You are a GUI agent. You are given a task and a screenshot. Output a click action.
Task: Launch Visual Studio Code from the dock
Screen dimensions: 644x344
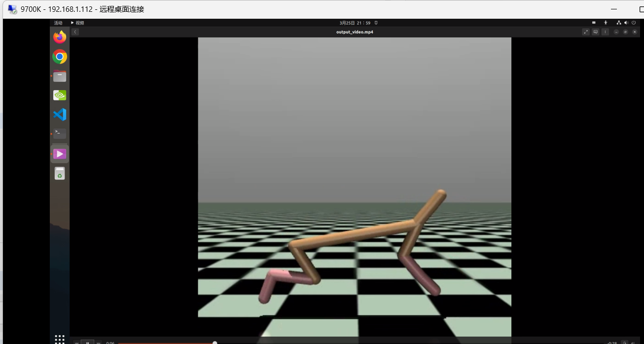[x=60, y=115]
